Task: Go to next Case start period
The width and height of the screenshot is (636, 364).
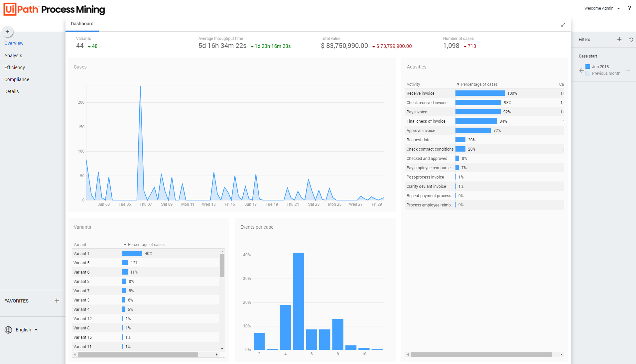Action: [628, 70]
